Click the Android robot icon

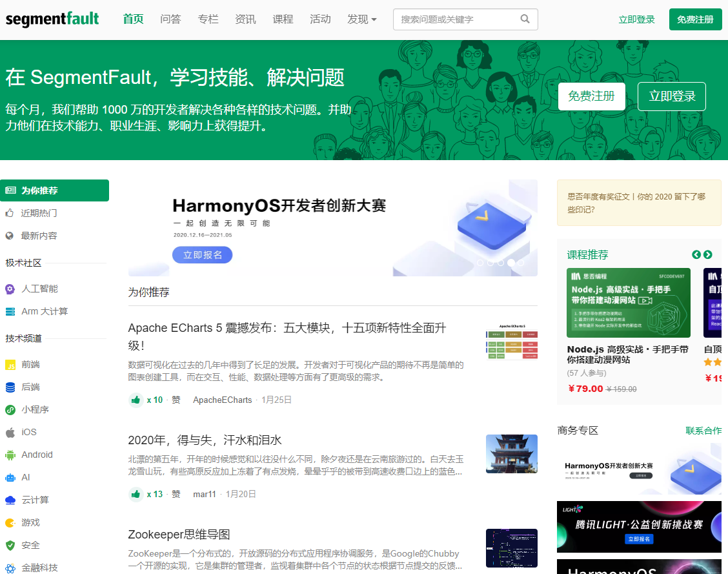coord(10,455)
